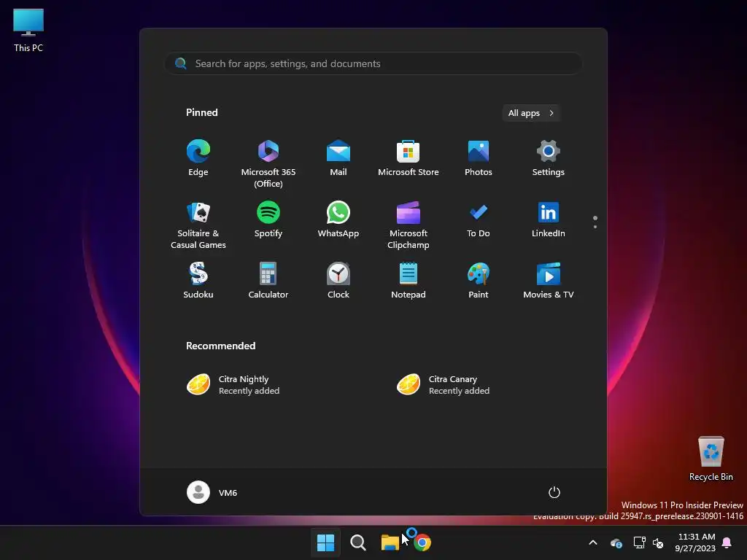Open LinkedIn from pinned apps
Screen dimensions: 747x560
pos(549,219)
